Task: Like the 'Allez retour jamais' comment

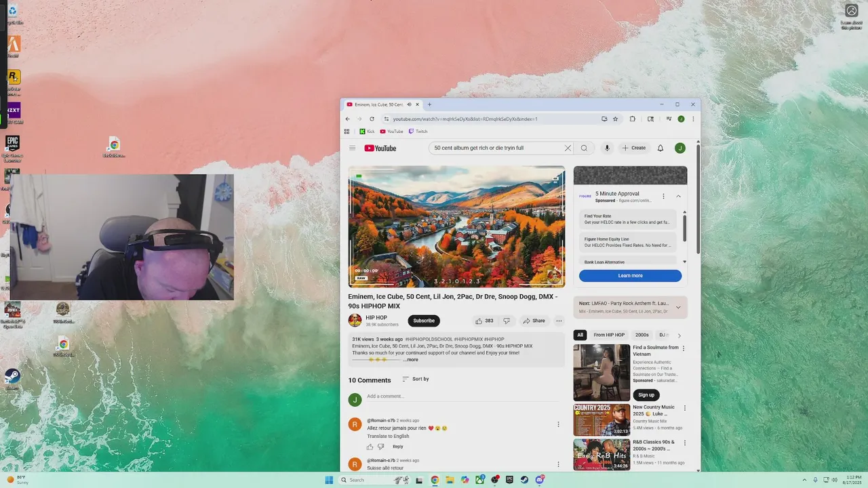Action: 370,447
